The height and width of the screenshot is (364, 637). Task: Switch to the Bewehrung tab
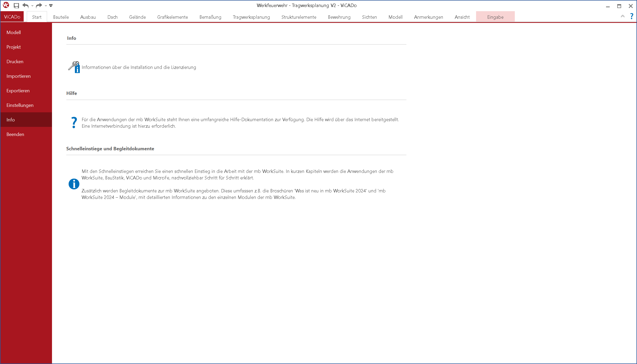(339, 17)
